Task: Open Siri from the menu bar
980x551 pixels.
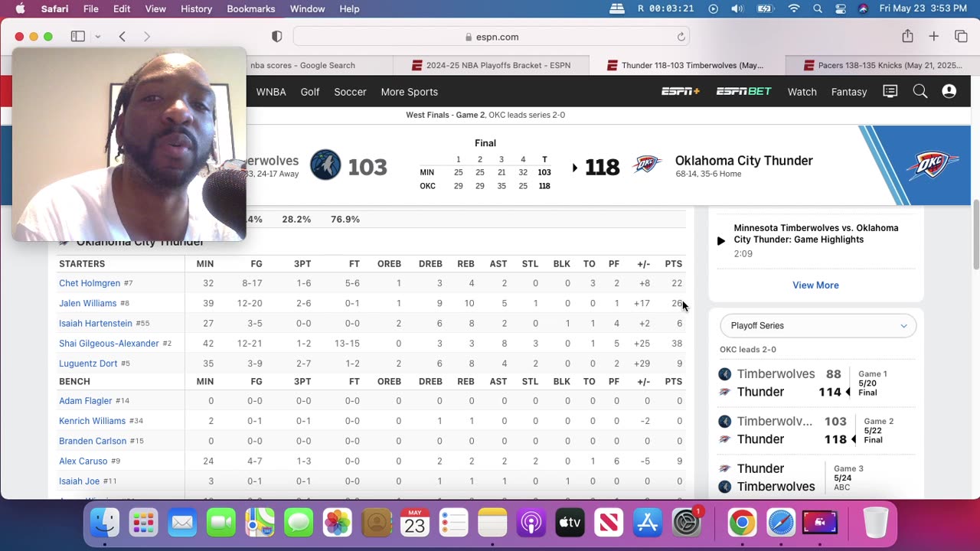Action: coord(863,8)
